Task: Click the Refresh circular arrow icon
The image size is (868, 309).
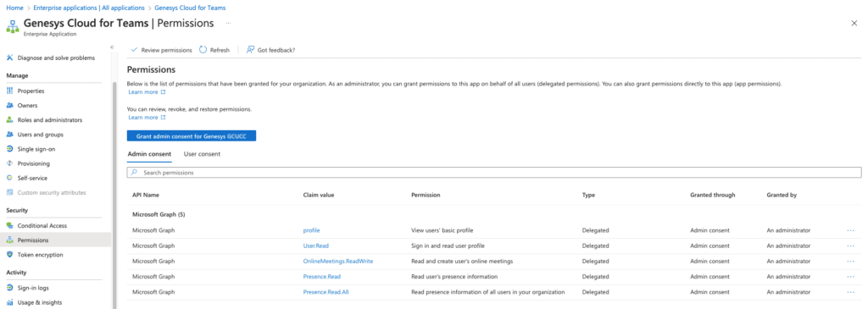Action: pos(203,50)
